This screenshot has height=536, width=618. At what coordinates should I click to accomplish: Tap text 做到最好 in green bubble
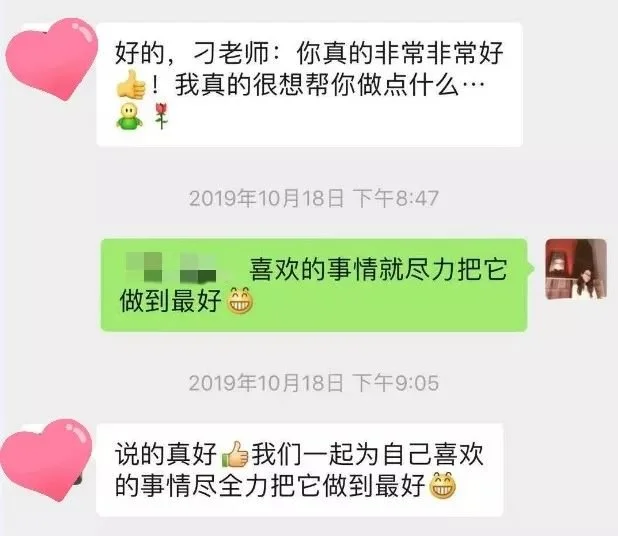[x=170, y=301]
